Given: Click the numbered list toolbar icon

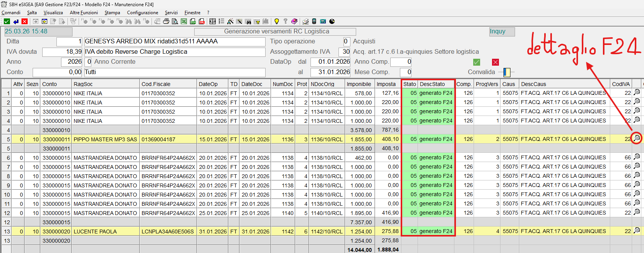Looking at the screenshot, I should point(221,21).
